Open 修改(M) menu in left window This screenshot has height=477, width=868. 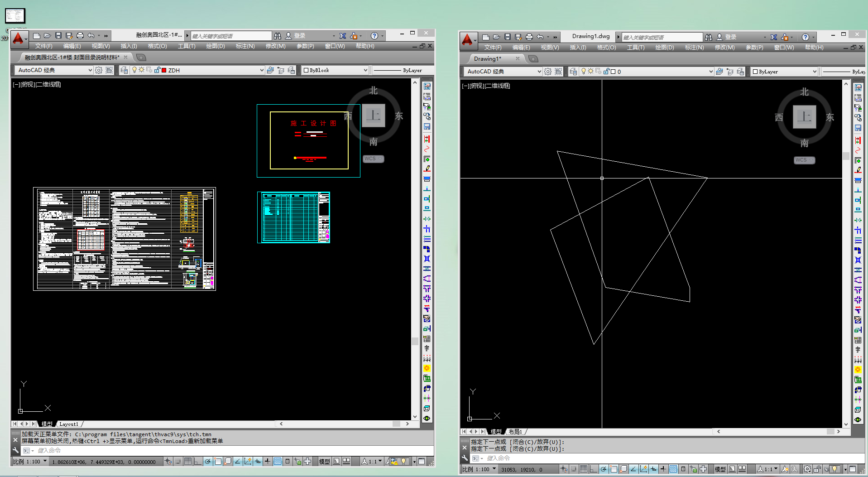click(x=275, y=46)
